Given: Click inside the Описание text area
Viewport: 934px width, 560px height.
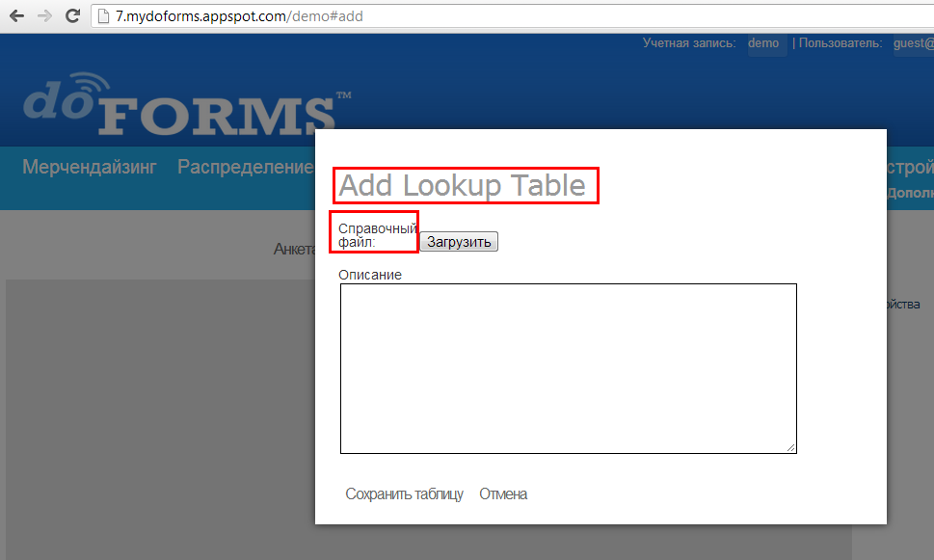Looking at the screenshot, I should 569,368.
